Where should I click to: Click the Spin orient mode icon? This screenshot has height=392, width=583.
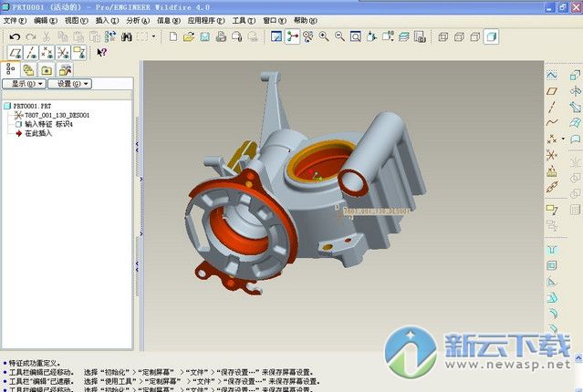pos(292,36)
